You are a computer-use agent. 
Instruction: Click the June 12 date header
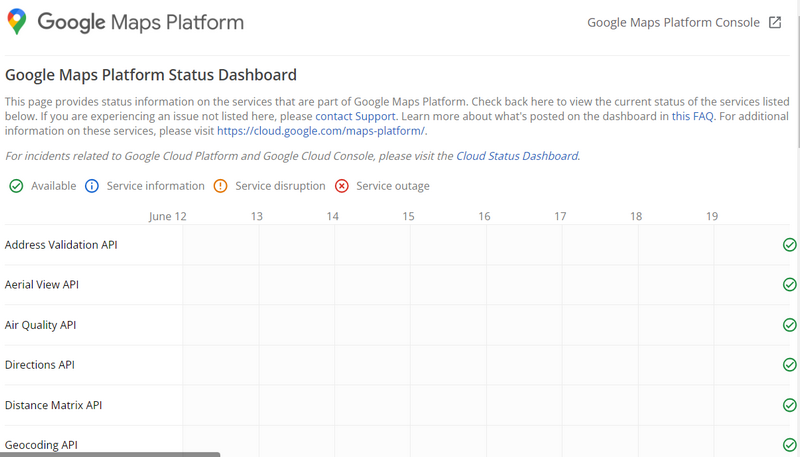tap(167, 217)
